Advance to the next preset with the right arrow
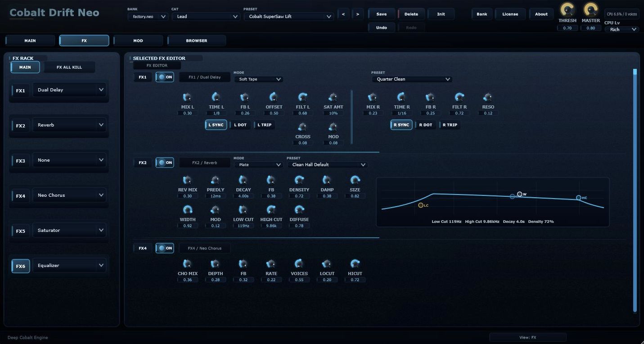This screenshot has height=344, width=644. (358, 14)
